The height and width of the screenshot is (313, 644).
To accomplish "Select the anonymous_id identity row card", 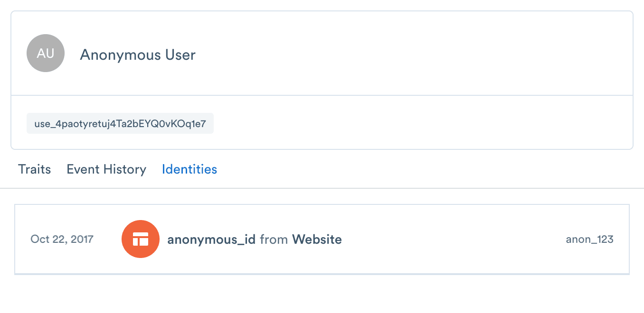I will pos(322,239).
